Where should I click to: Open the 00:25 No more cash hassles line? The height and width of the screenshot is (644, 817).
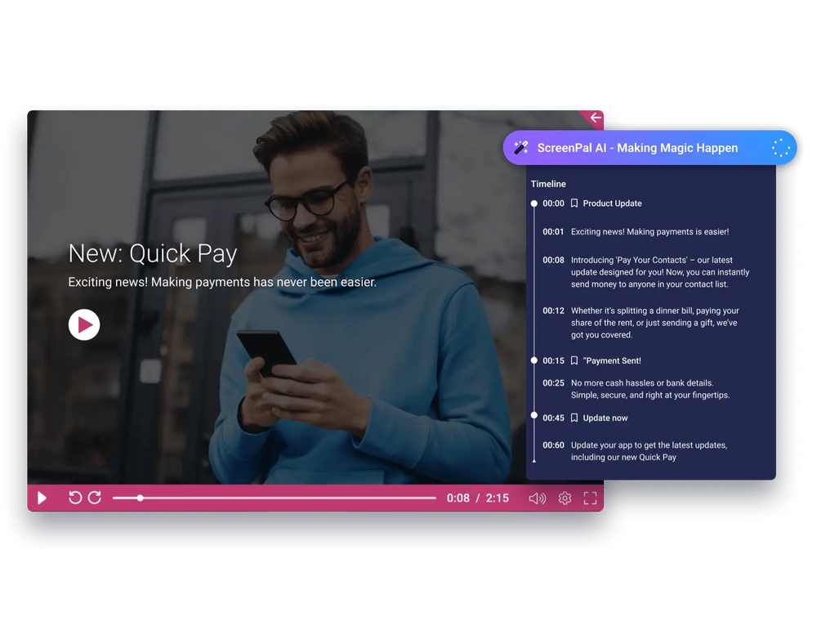tap(650, 389)
